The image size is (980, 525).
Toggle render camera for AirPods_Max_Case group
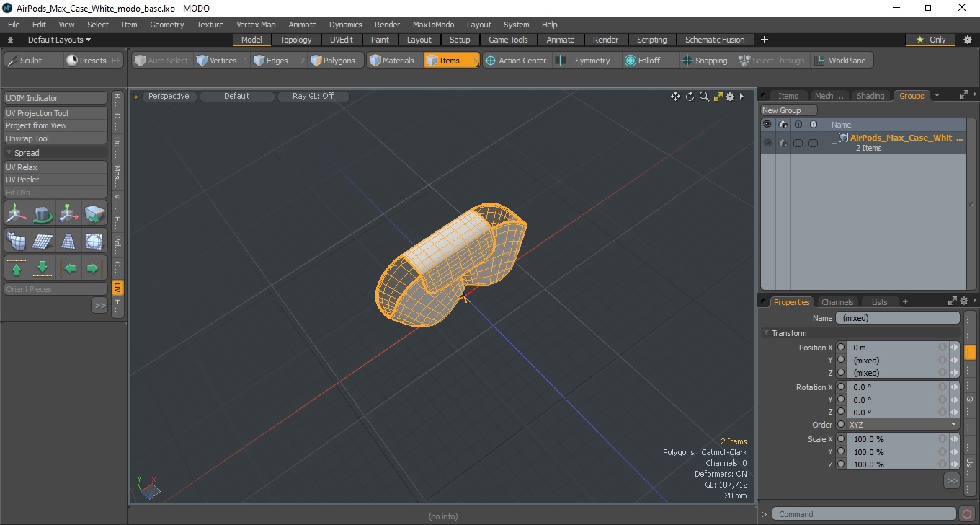tap(783, 143)
